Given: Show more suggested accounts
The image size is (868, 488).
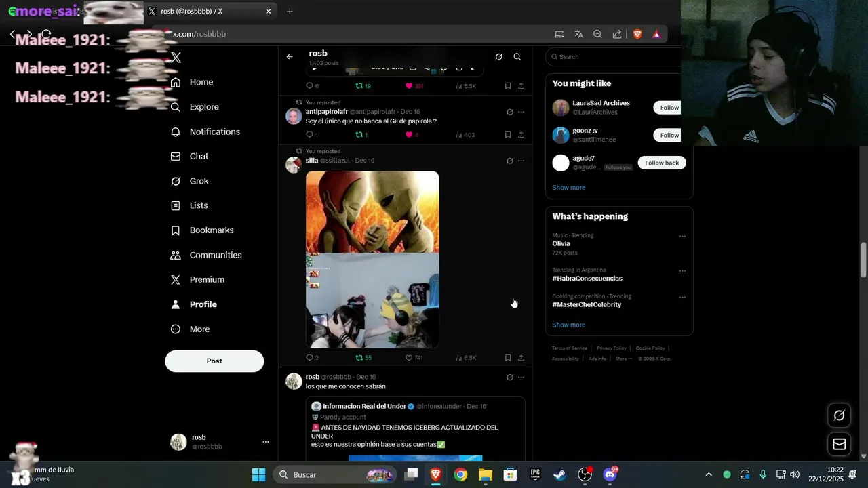Looking at the screenshot, I should coord(568,188).
